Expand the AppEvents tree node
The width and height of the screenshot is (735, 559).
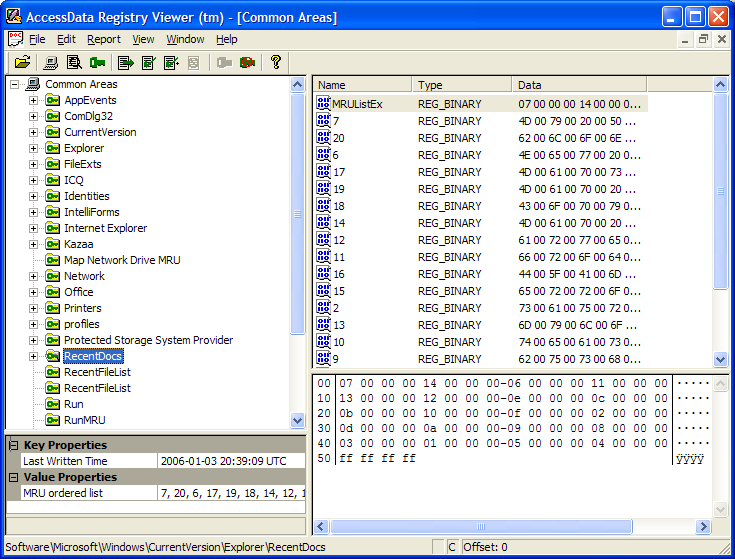coord(33,100)
